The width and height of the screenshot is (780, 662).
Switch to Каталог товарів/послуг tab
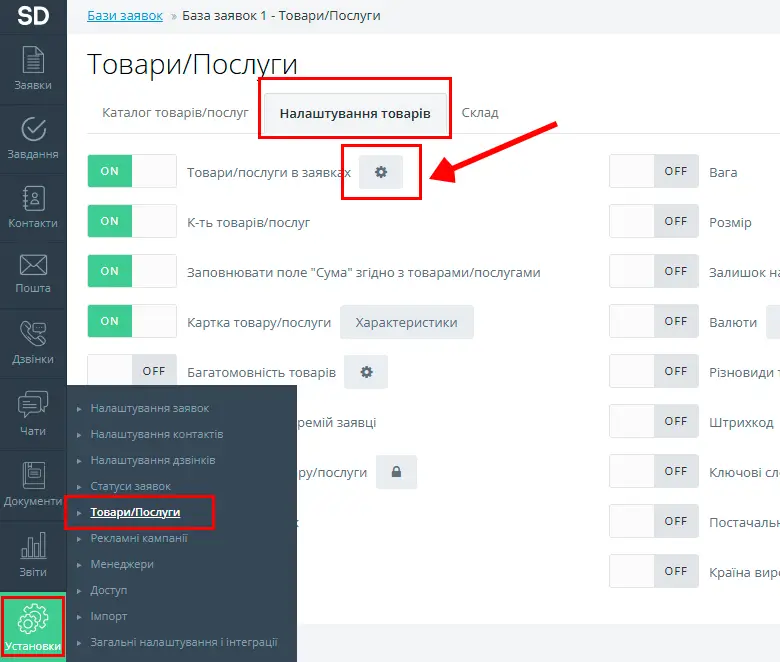[x=175, y=112]
